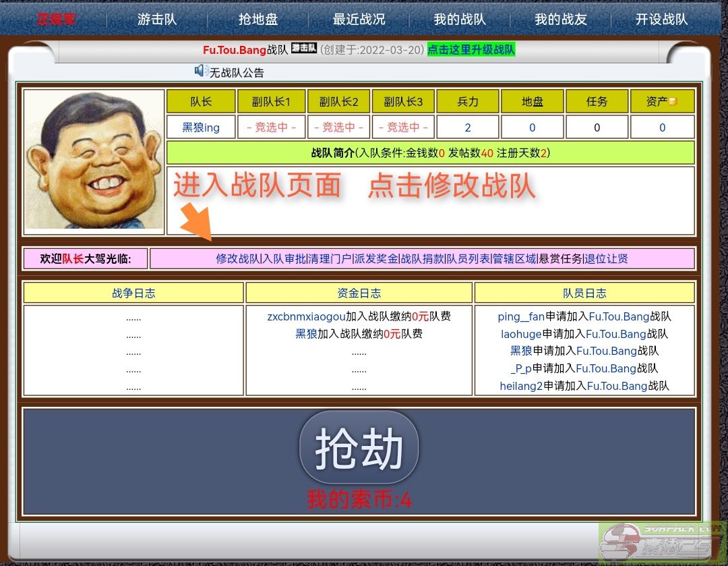
Task: Click the speaker announcement icon
Action: coord(200,71)
